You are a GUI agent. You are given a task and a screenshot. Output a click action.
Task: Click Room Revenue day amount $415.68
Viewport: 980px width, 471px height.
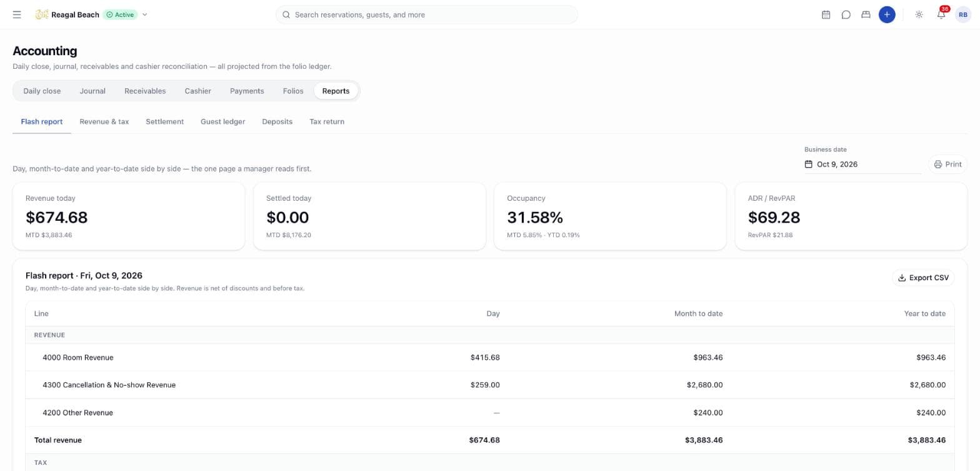(x=485, y=358)
